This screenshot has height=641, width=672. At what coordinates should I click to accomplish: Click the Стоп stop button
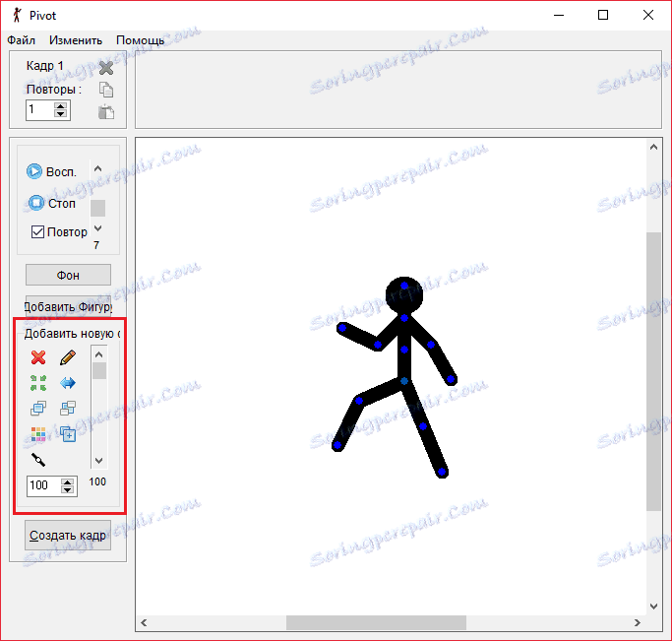(x=51, y=203)
